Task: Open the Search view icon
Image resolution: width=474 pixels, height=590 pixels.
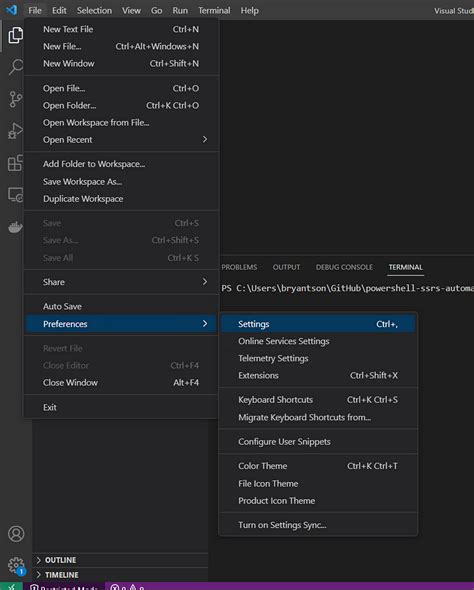Action: point(15,67)
